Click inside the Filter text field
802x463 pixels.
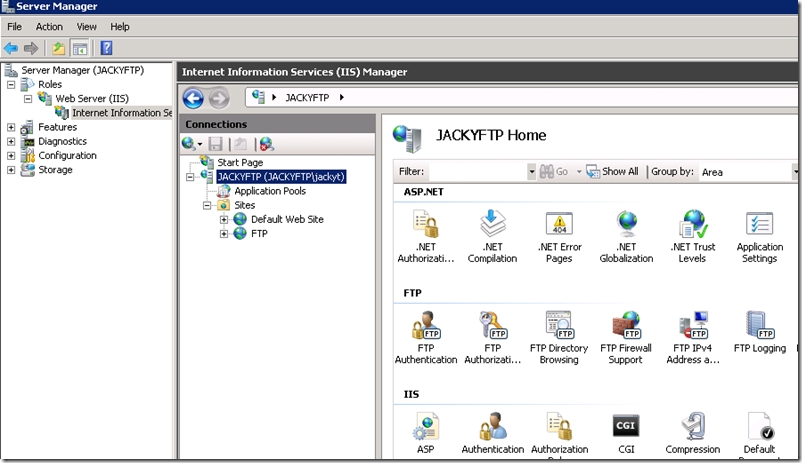478,172
